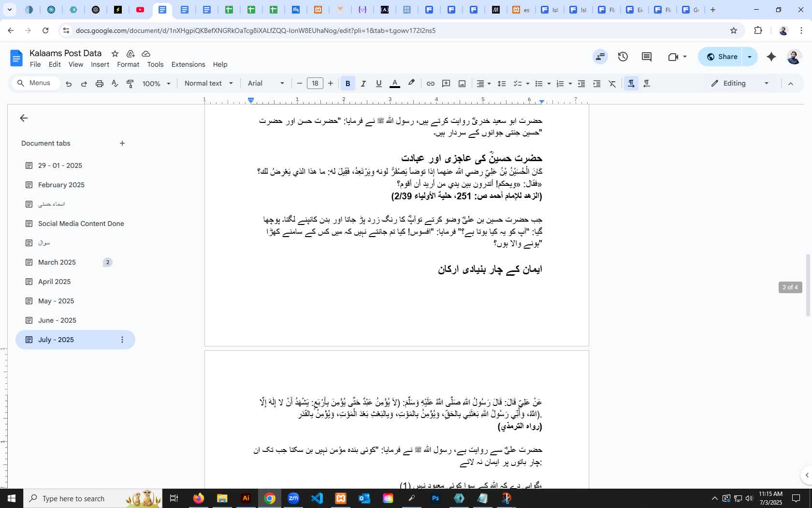Screen dimensions: 812x508
Task: Click the Undo icon in toolbar
Action: click(x=69, y=84)
